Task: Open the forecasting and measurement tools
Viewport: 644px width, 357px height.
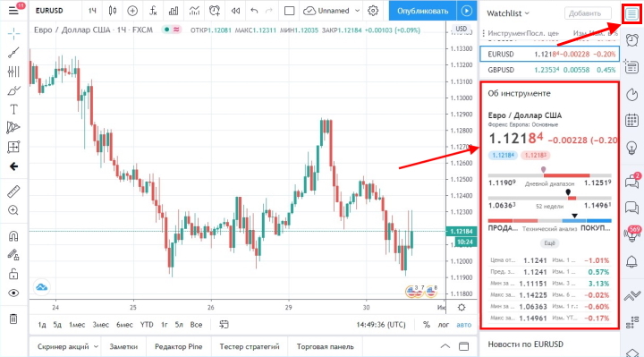Action: pyautogui.click(x=13, y=147)
